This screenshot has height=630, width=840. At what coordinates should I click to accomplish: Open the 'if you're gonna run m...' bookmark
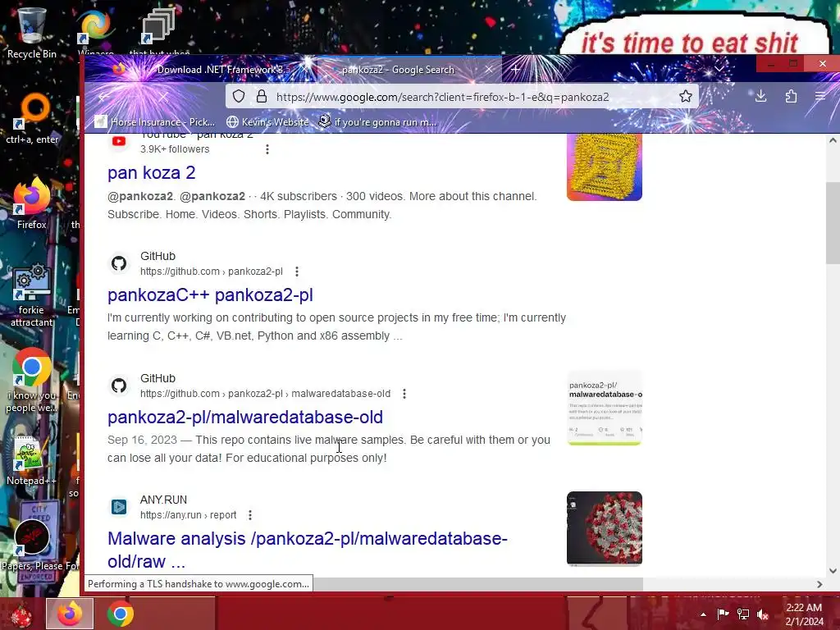point(377,122)
